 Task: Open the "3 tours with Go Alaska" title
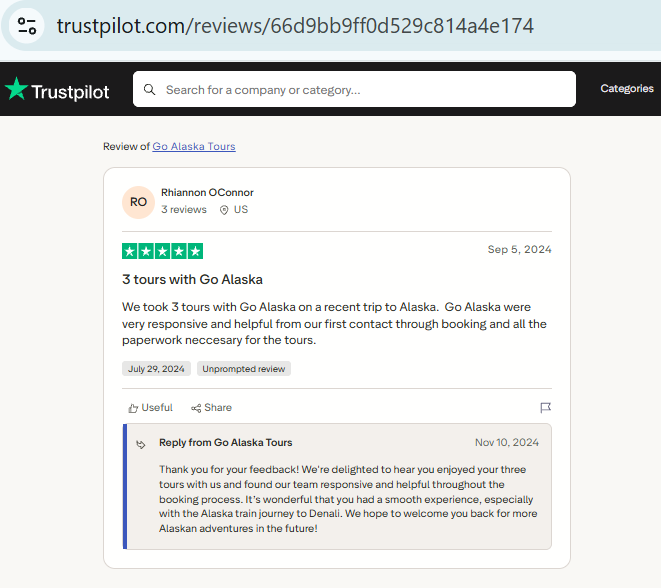point(192,279)
